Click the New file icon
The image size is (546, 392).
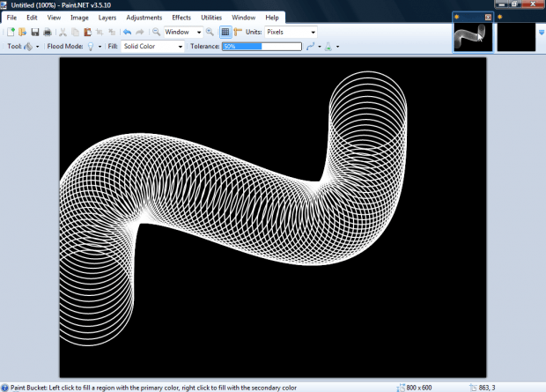[11, 32]
